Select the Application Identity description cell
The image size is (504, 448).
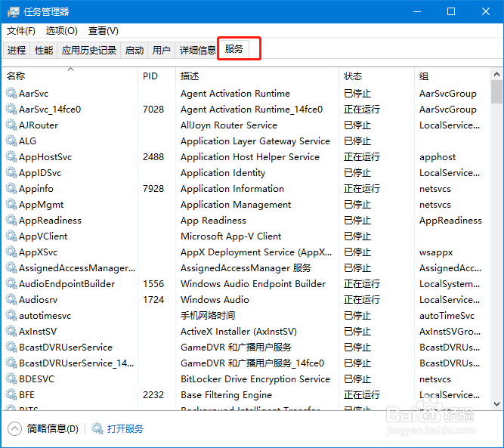tap(223, 173)
